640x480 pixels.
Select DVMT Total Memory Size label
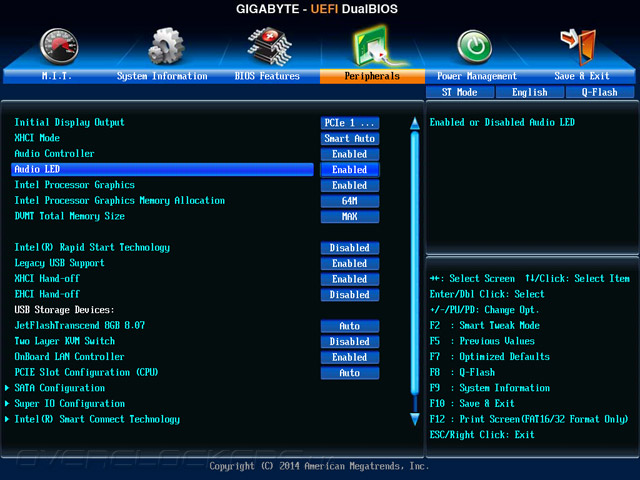[x=69, y=216]
